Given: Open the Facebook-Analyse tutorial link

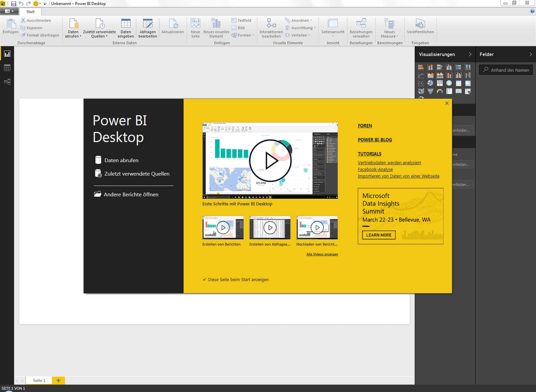Looking at the screenshot, I should coord(375,169).
